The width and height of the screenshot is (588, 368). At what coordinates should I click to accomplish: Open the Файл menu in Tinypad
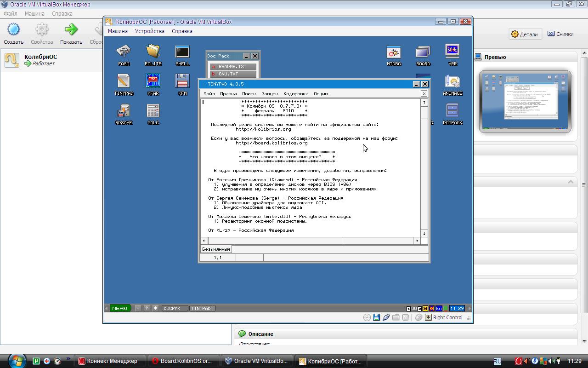(x=209, y=94)
